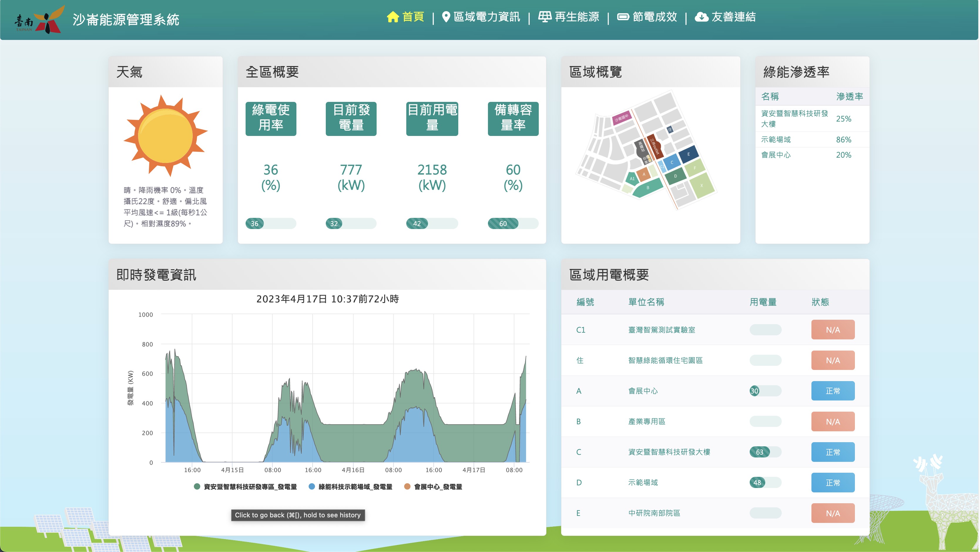The width and height of the screenshot is (980, 552).
Task: Click 智慧綠能循環住宅園區 unit name
Action: click(665, 360)
